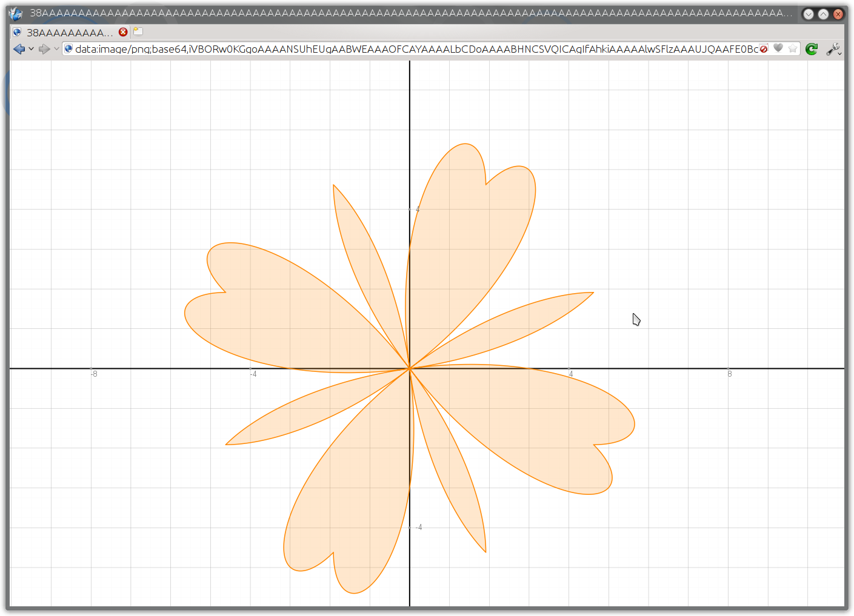854x616 pixels.
Task: Go back with the blue back arrow
Action: click(19, 49)
